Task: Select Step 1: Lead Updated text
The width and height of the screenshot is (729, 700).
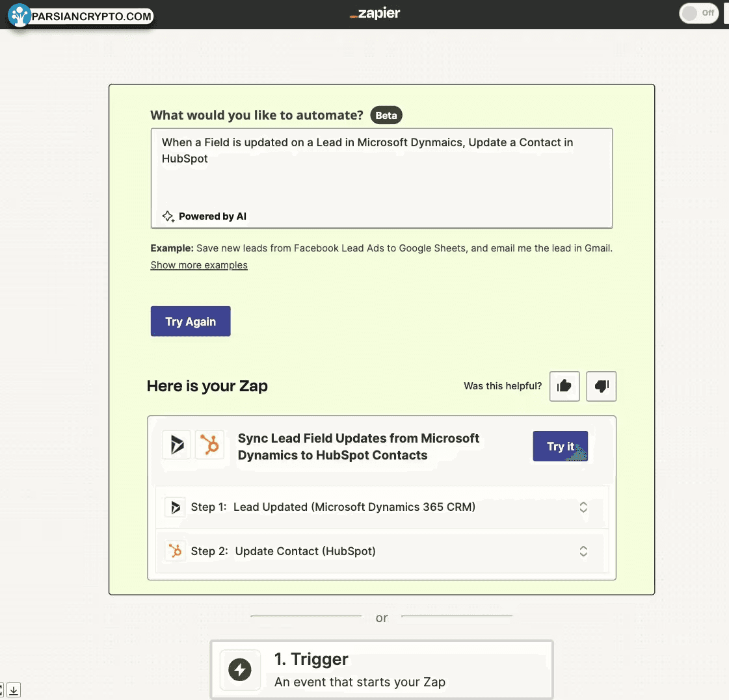Action: (x=333, y=507)
